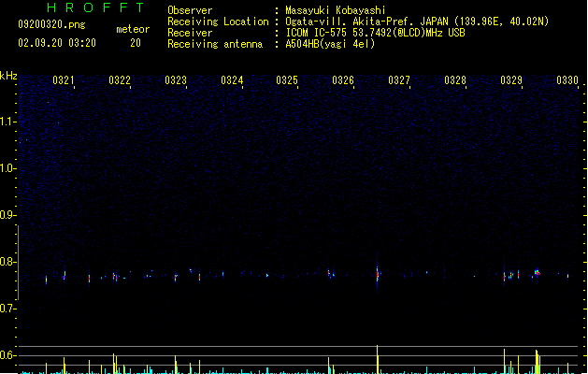Click the meteor count value 20

136,43
